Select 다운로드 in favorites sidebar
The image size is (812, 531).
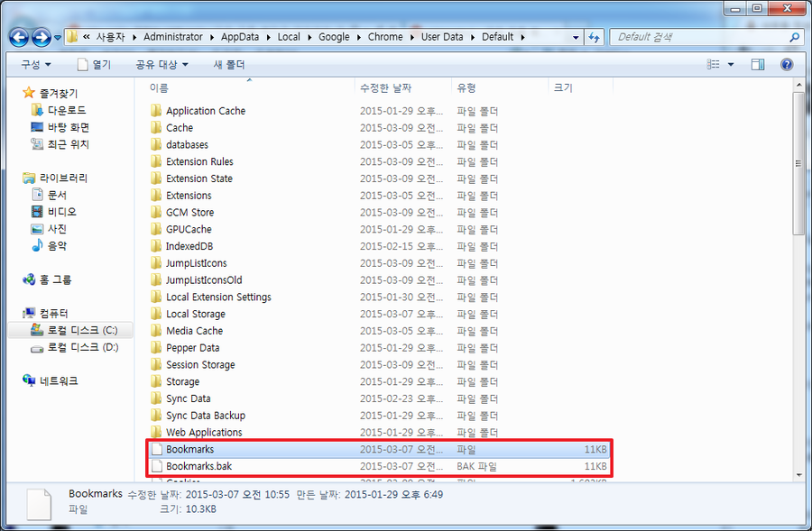click(68, 110)
